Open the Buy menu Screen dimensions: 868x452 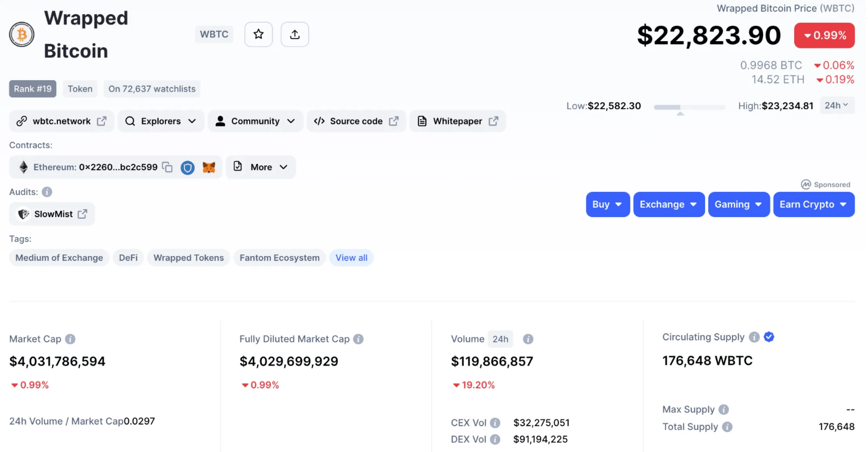(x=607, y=204)
